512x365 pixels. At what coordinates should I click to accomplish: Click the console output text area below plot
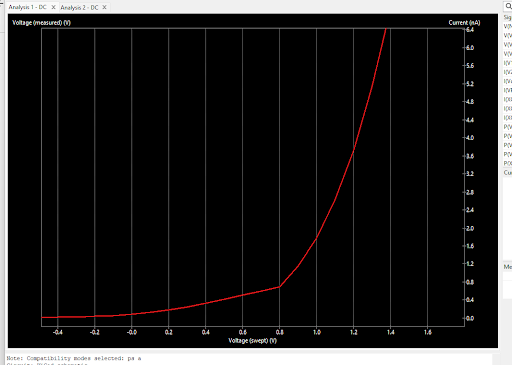249,359
